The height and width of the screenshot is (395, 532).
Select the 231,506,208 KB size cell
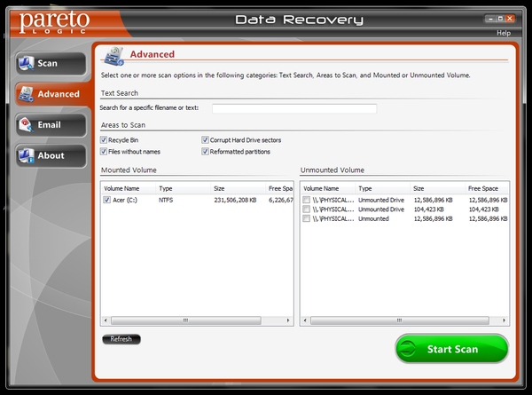(x=235, y=200)
